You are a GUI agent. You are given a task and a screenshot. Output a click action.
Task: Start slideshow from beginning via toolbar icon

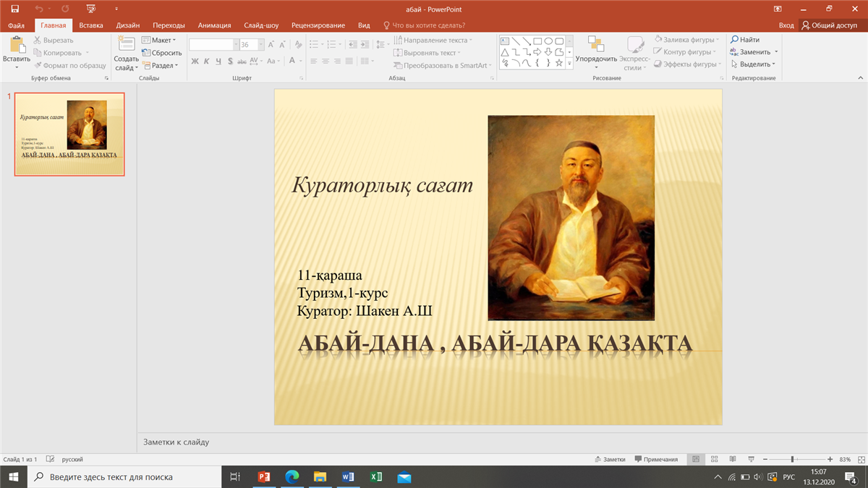click(x=90, y=9)
